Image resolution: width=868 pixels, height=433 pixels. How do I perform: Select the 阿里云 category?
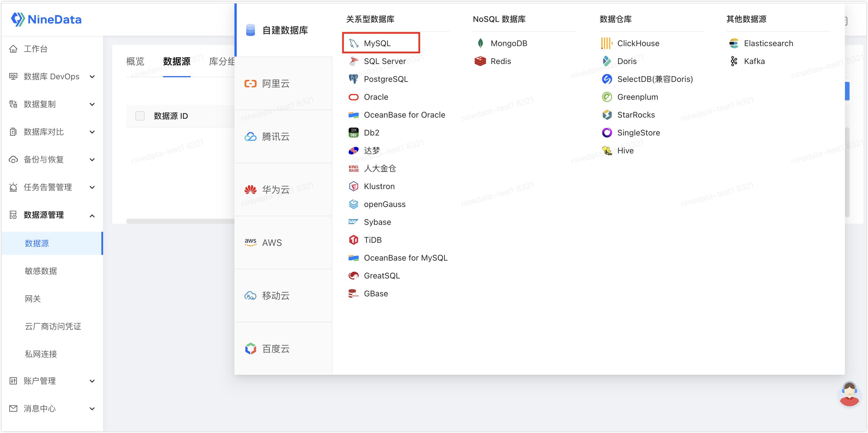(283, 84)
